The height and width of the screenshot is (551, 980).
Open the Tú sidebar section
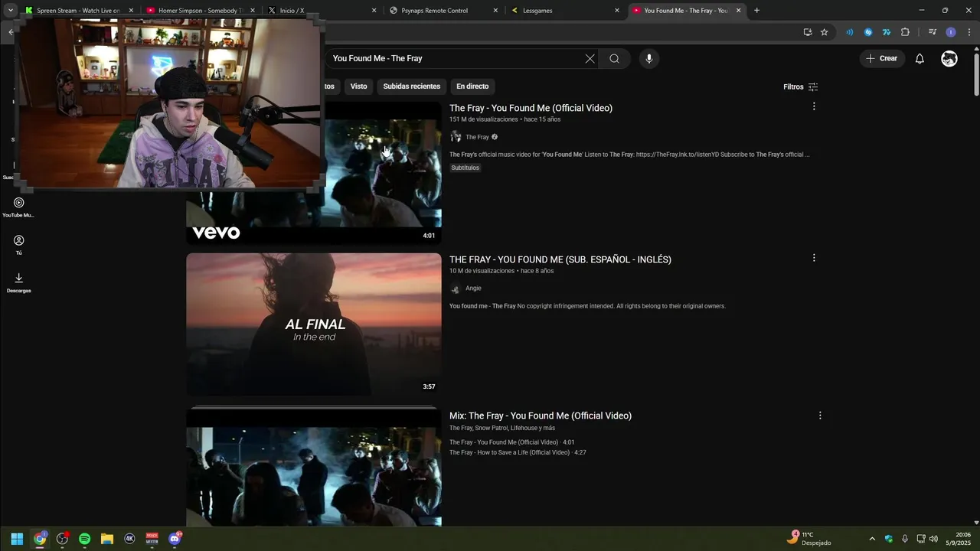(18, 245)
